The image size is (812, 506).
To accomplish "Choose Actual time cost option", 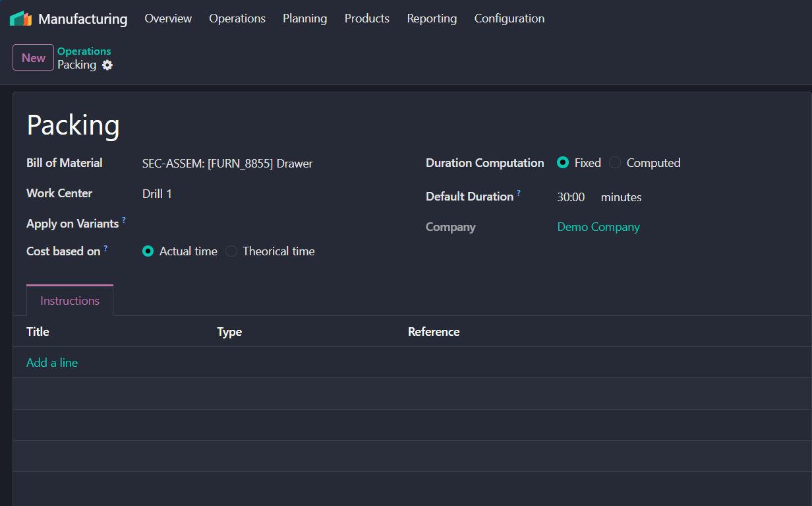I will point(148,251).
